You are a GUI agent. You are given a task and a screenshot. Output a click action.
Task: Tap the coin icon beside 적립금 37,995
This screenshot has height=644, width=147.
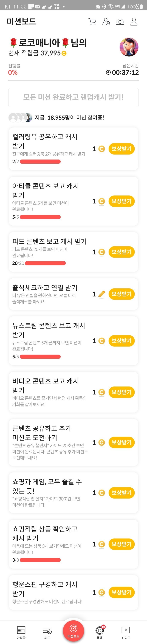click(64, 53)
